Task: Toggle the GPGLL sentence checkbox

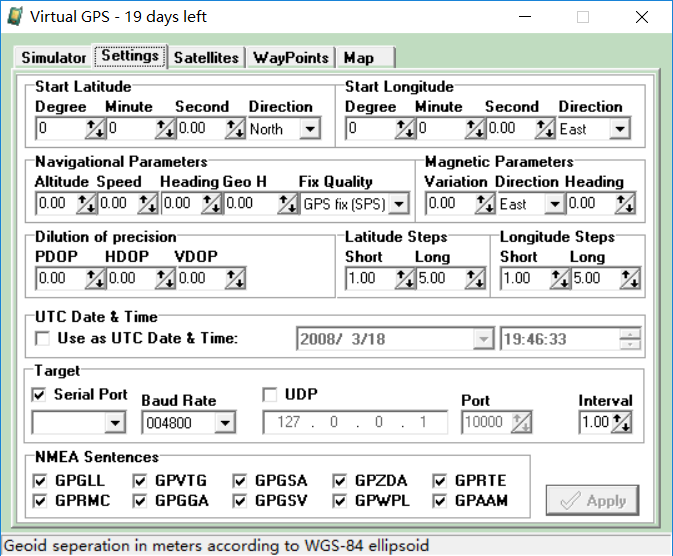Action: (x=39, y=481)
